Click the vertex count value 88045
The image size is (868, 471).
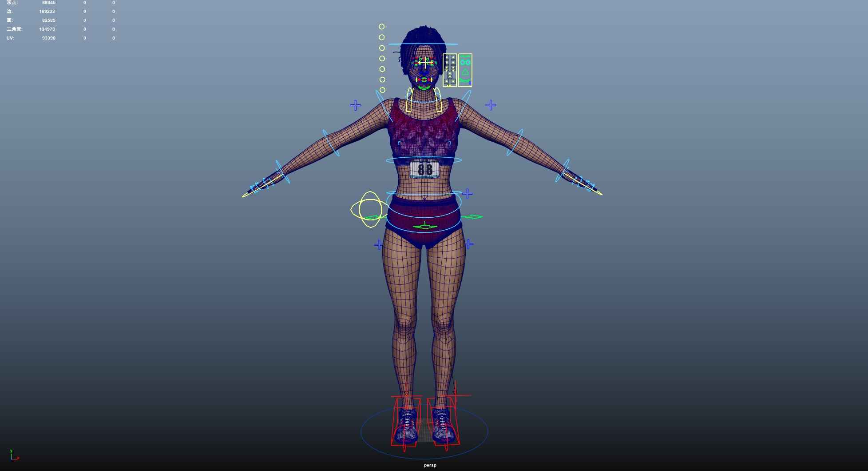click(x=49, y=3)
